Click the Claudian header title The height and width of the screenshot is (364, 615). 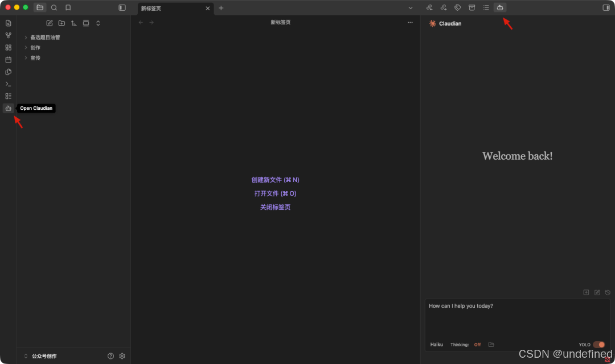coord(450,23)
